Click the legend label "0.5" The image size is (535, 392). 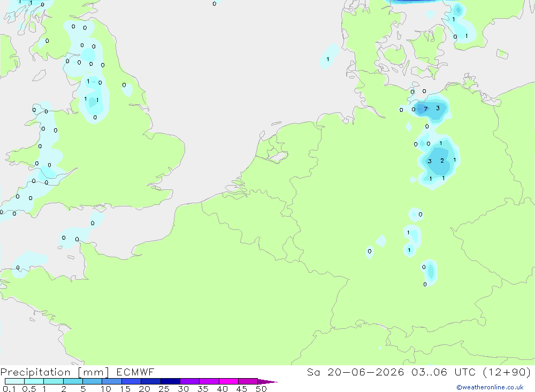29,389
